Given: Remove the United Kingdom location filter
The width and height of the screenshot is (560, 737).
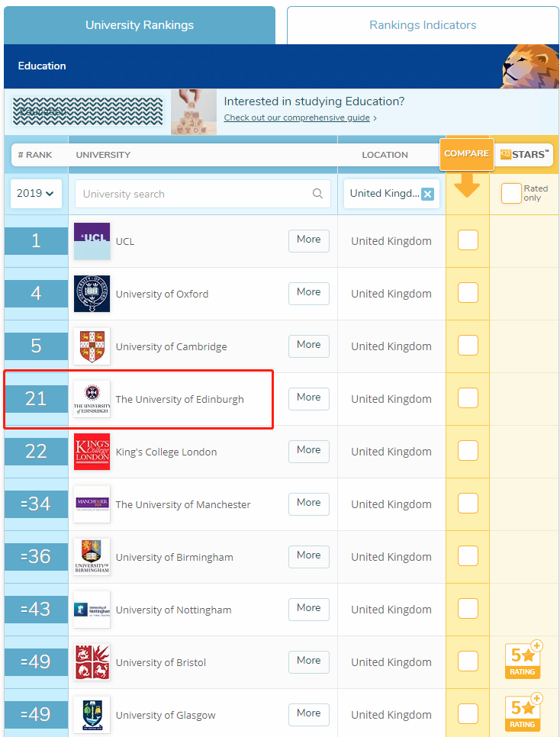Looking at the screenshot, I should point(427,194).
